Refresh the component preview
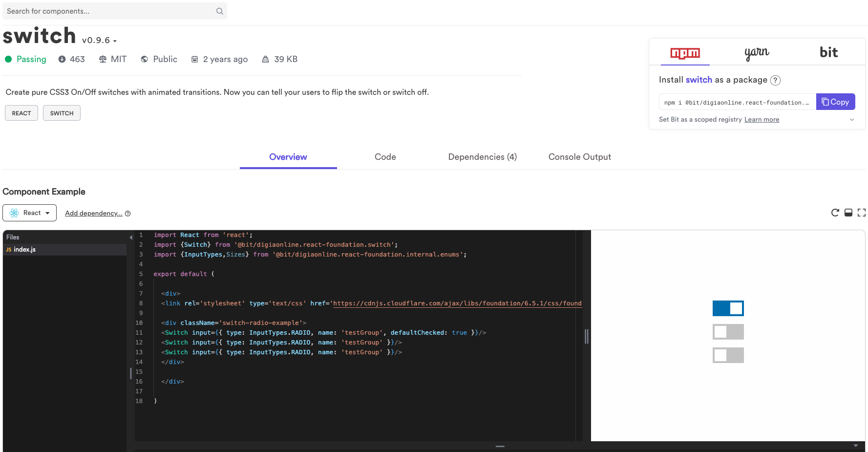868x452 pixels. point(835,213)
